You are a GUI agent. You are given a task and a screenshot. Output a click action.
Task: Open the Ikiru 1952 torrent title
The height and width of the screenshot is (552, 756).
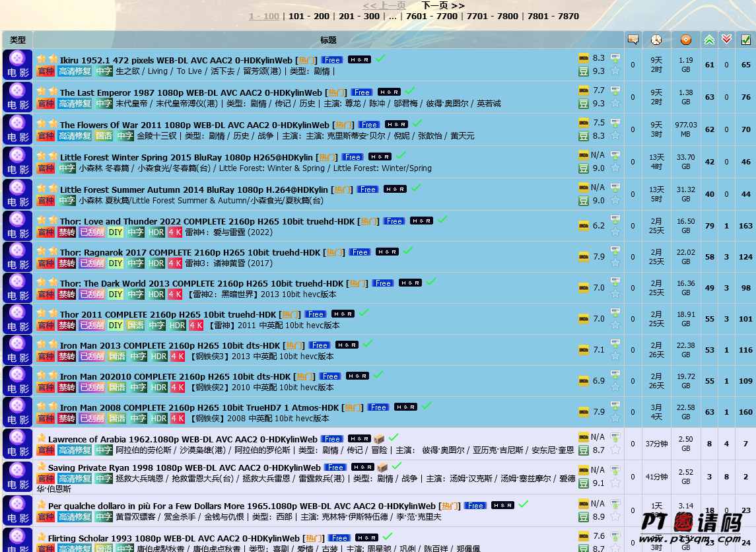[176, 60]
